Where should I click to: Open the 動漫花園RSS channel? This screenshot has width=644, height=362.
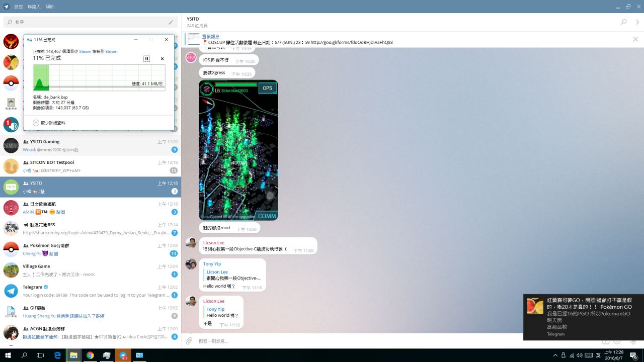click(91, 229)
